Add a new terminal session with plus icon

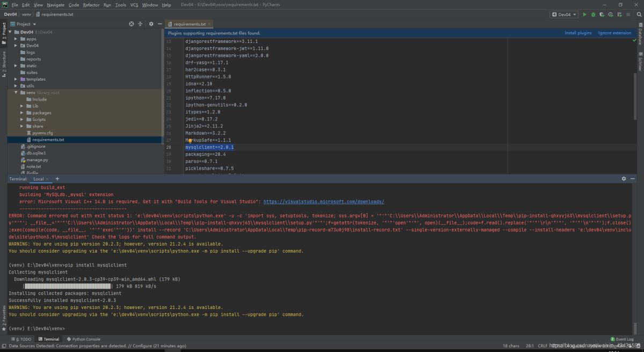(x=57, y=179)
